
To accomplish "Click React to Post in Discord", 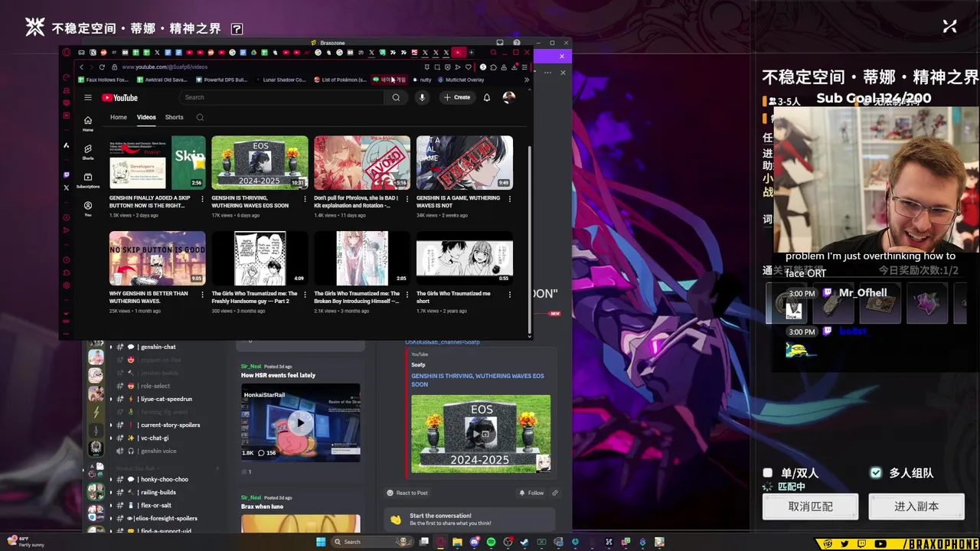I will pos(407,493).
